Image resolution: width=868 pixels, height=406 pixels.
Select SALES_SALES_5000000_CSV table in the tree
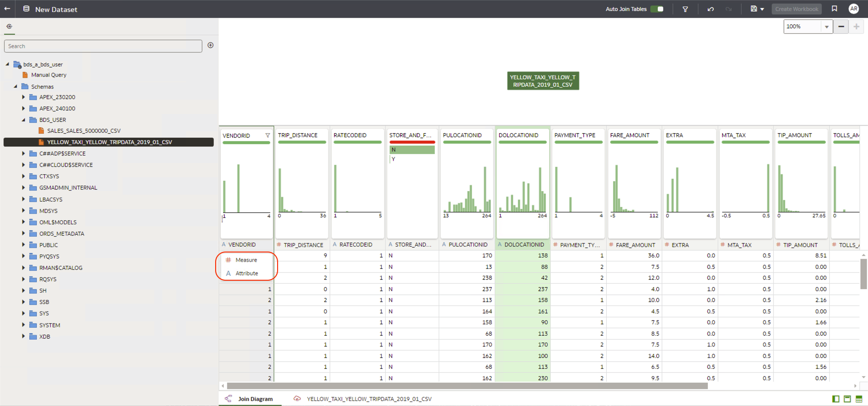[x=84, y=131]
